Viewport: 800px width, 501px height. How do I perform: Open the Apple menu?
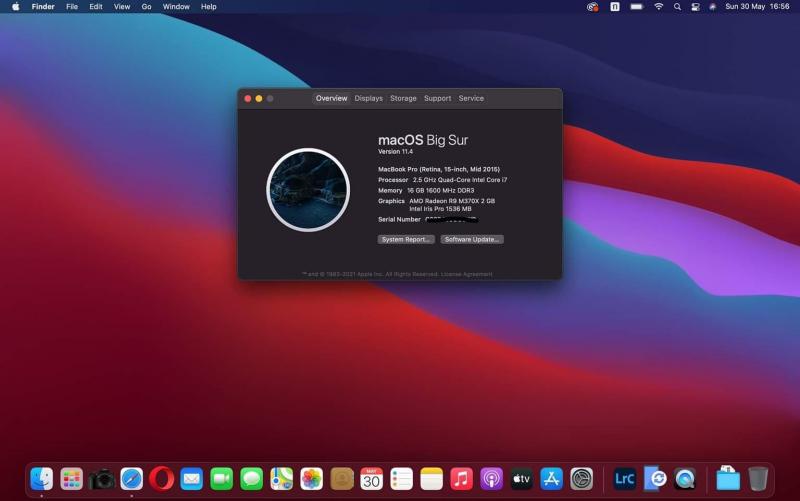(16, 7)
